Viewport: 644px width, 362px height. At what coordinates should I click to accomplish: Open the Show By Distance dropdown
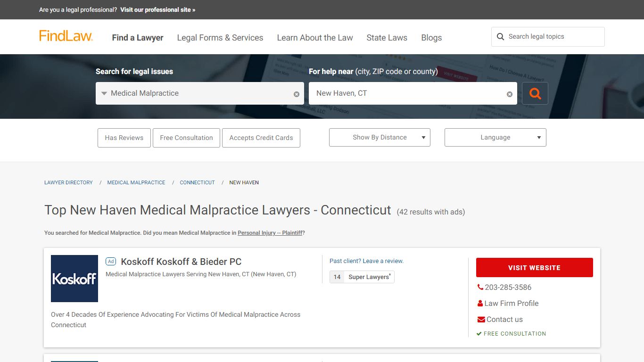pos(380,137)
